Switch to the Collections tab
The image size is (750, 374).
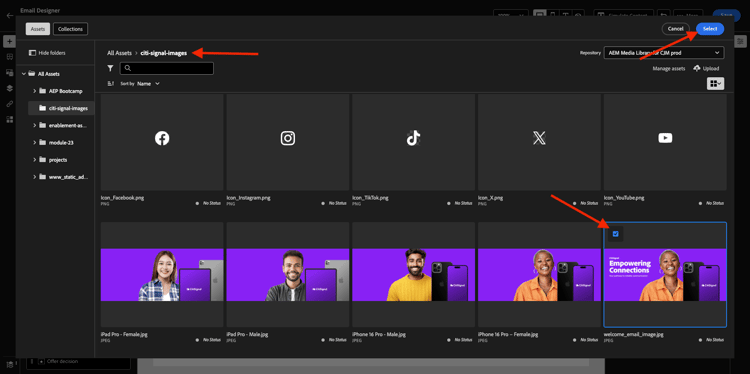(70, 29)
